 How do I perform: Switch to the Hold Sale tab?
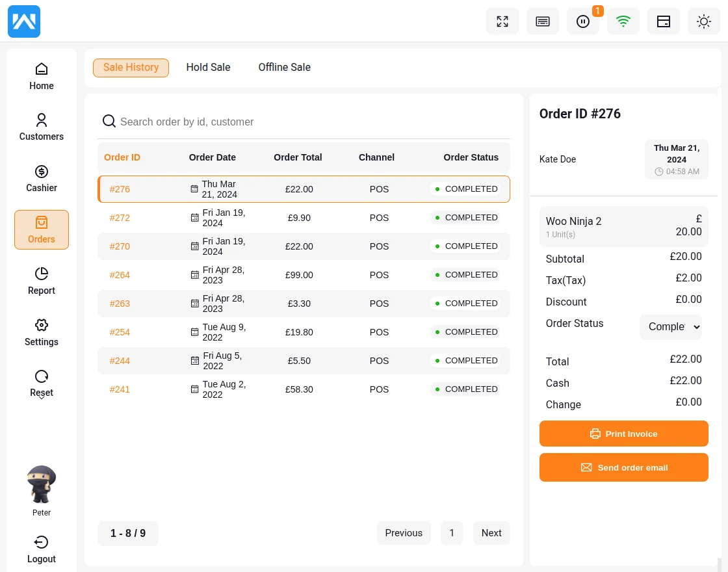(208, 68)
